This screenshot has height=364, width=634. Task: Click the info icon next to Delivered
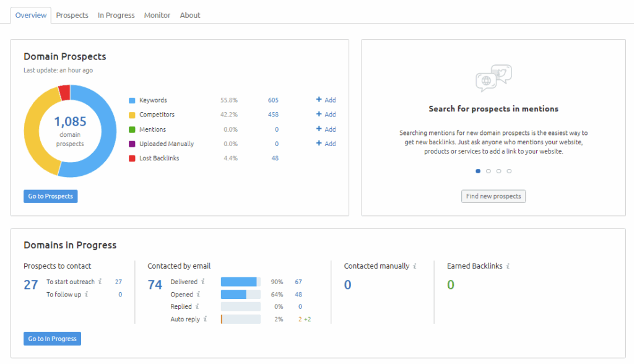tap(203, 282)
